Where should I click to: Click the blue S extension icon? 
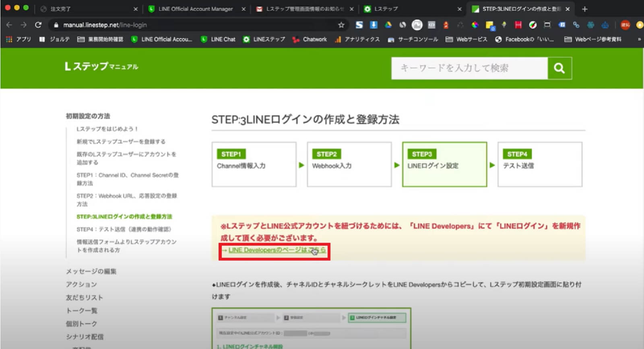point(359,25)
